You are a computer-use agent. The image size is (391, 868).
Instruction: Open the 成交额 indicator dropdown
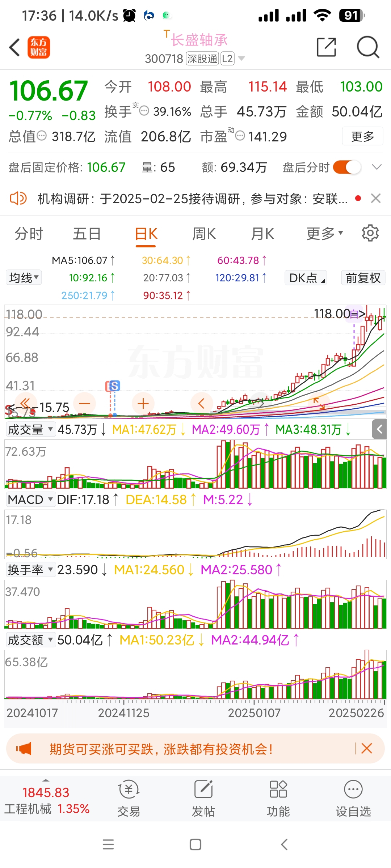point(30,640)
